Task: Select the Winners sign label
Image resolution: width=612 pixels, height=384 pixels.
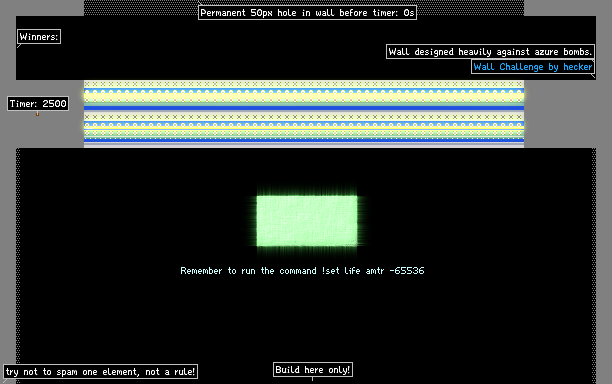Action: tap(39, 37)
